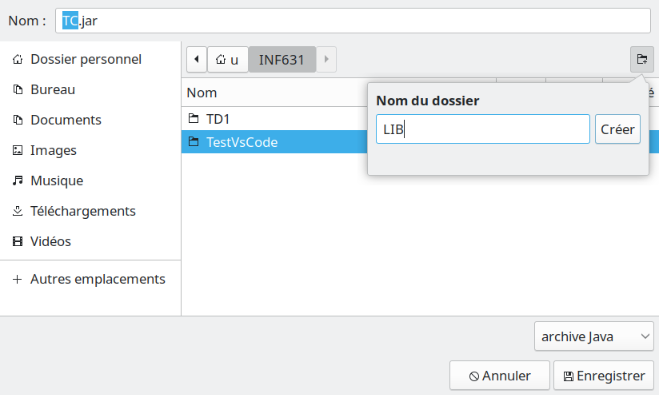Image resolution: width=659 pixels, height=395 pixels.
Task: Click the Téléchargements download icon
Action: pyautogui.click(x=18, y=211)
